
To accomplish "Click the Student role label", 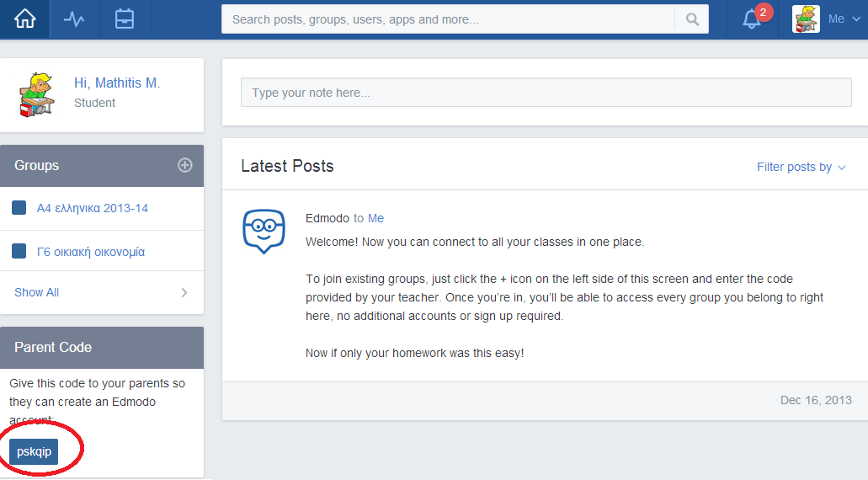I will (94, 103).
